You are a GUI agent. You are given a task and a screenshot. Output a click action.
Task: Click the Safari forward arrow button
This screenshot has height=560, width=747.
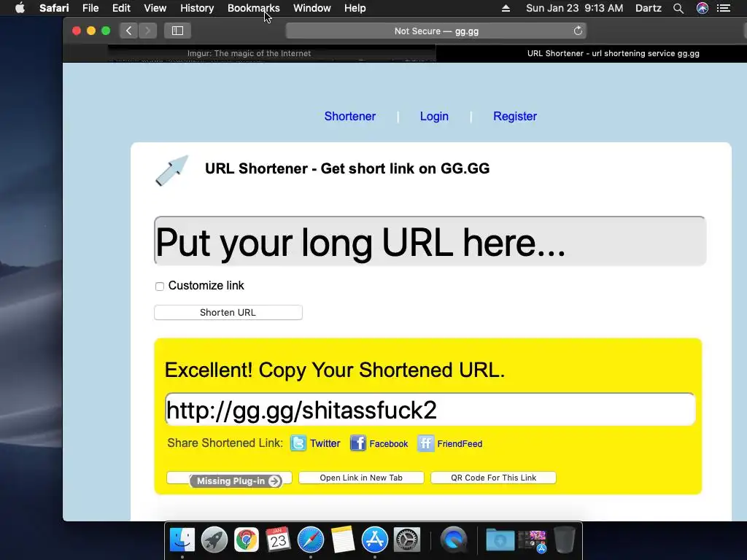(147, 31)
